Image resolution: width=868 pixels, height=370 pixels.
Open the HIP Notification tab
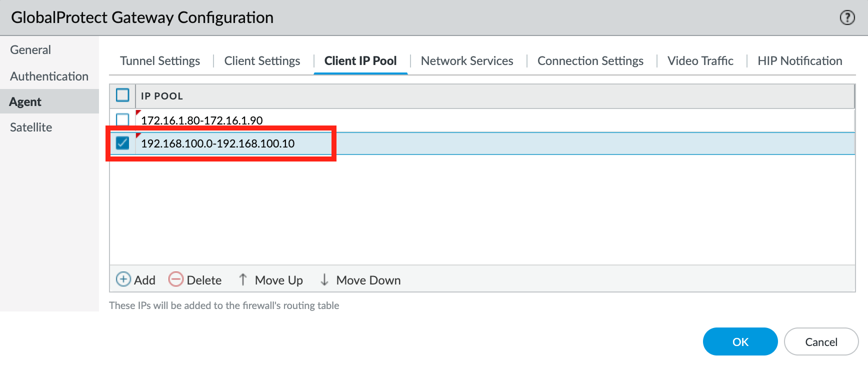(799, 61)
